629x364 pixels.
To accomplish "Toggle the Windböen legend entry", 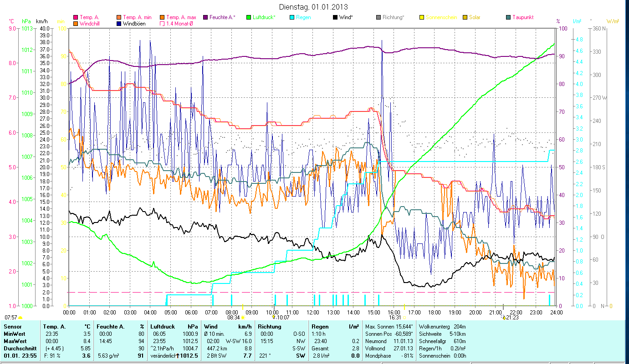I will (x=119, y=24).
